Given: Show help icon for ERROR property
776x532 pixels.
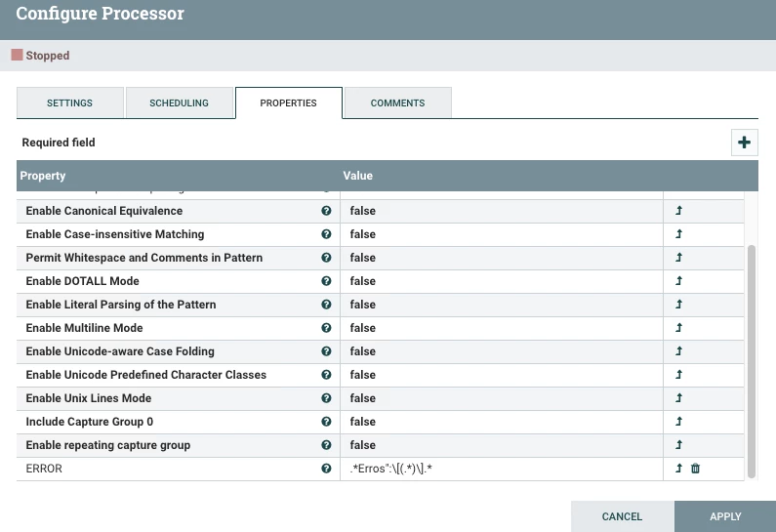Looking at the screenshot, I should point(326,469).
